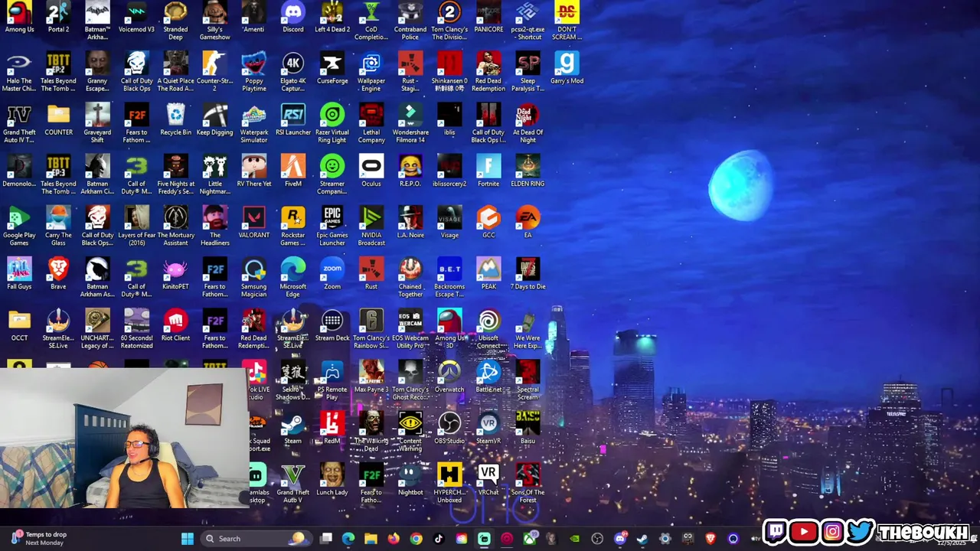The width and height of the screenshot is (980, 551).
Task: Open the Left 4 Dead 2 shortcut
Action: pyautogui.click(x=332, y=17)
